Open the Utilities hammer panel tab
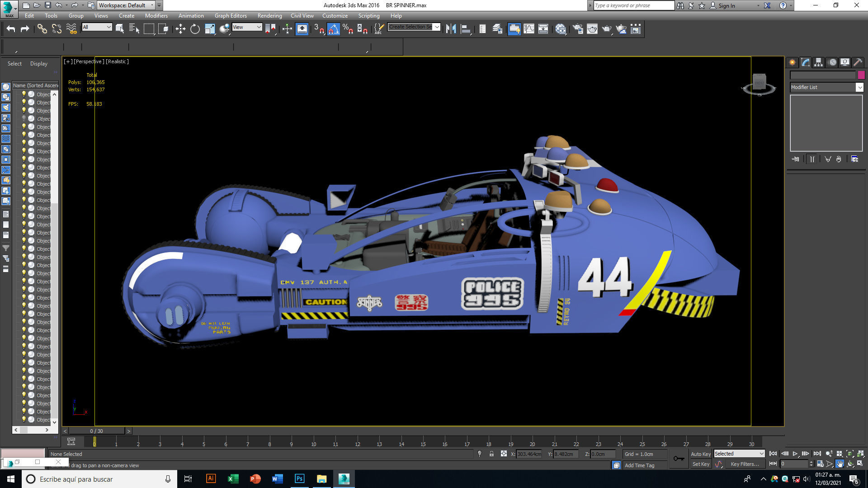The height and width of the screenshot is (488, 868). (858, 62)
